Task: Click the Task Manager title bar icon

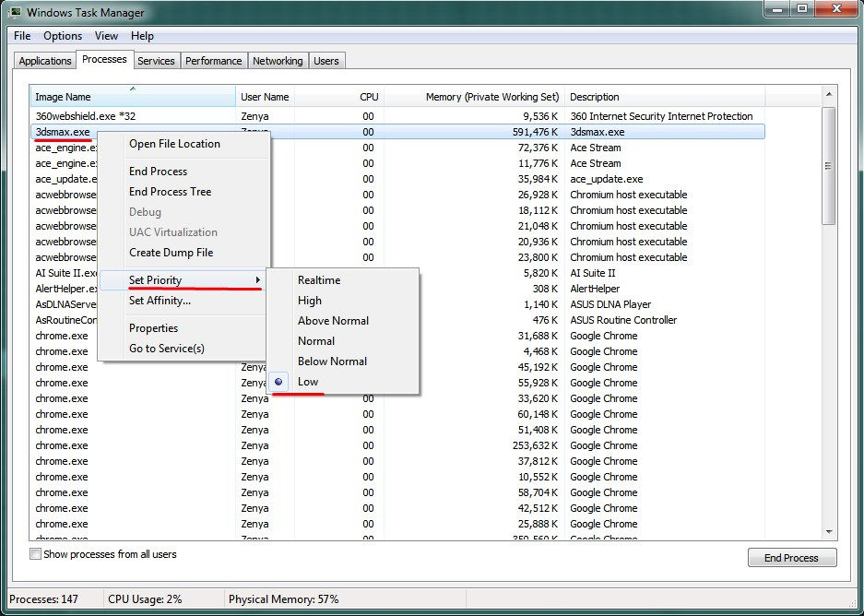Action: point(15,12)
